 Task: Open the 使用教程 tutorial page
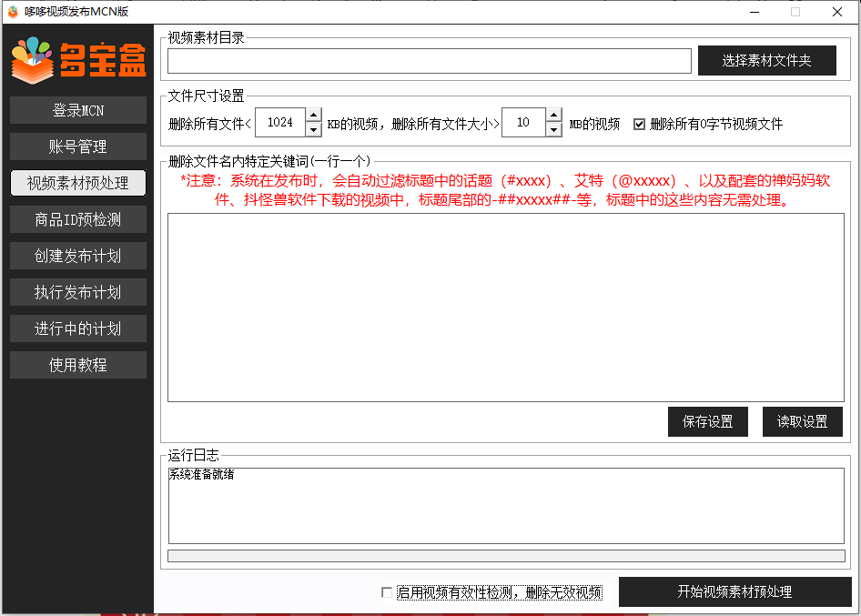78,365
